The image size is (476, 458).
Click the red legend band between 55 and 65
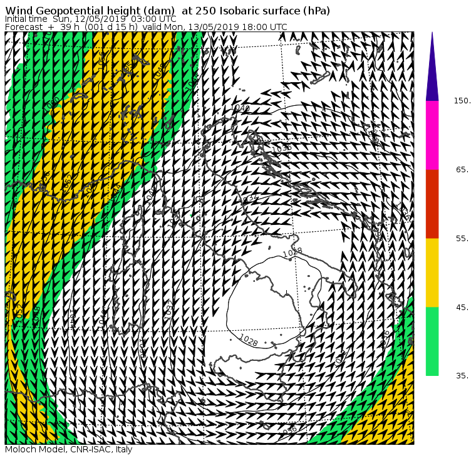coord(432,204)
